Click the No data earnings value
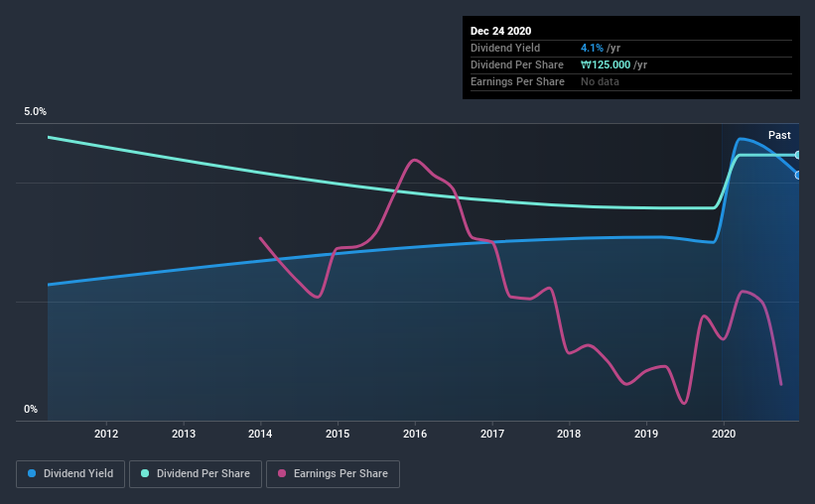This screenshot has height=504, width=815. 600,81
